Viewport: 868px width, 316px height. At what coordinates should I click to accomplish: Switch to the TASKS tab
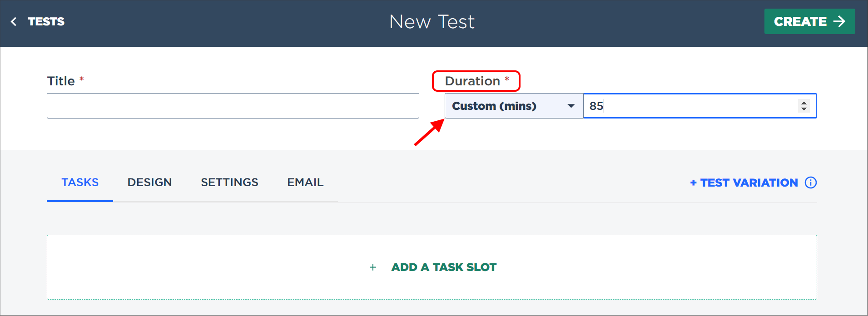pos(80,183)
